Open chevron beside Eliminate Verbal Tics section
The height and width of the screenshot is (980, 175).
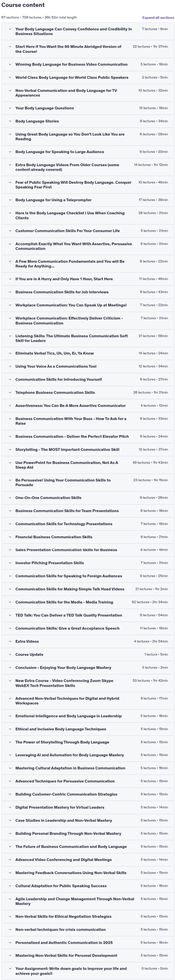coord(10,354)
